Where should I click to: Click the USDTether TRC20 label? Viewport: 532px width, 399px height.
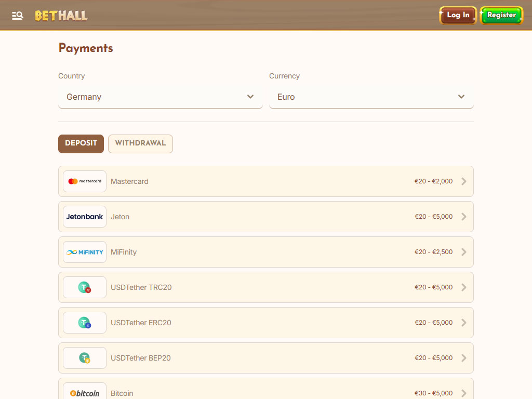[141, 287]
